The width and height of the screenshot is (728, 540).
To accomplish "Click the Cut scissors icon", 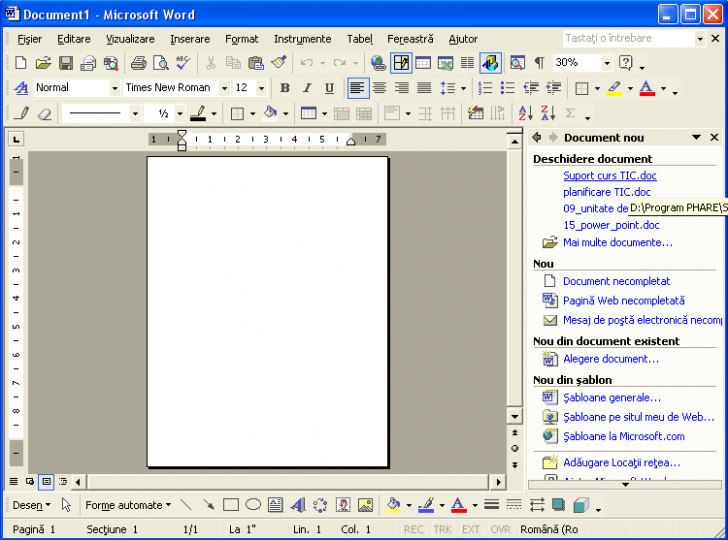I will [x=211, y=63].
